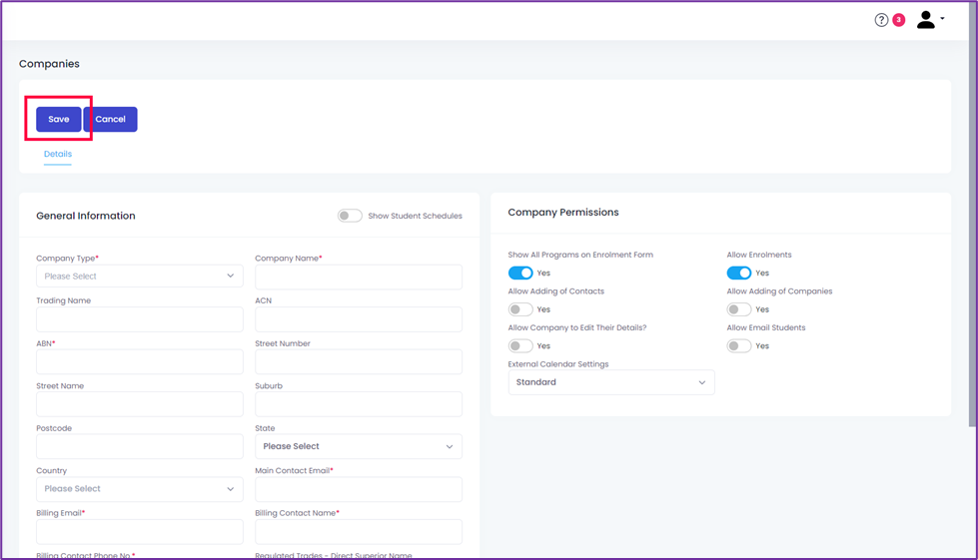
Task: Disable Show All Programs on Enrolment Form
Action: click(x=520, y=273)
